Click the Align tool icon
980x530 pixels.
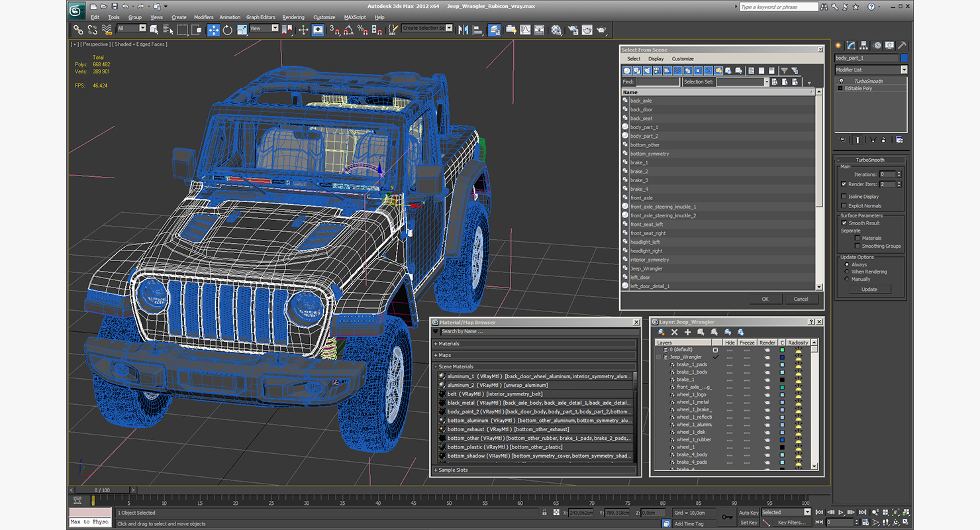477,30
